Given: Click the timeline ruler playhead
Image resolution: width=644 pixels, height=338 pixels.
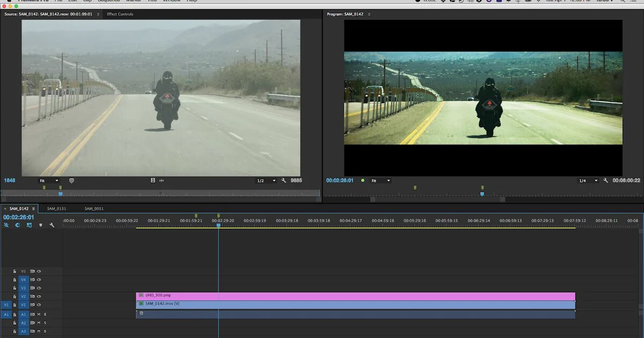Looking at the screenshot, I should (218, 225).
